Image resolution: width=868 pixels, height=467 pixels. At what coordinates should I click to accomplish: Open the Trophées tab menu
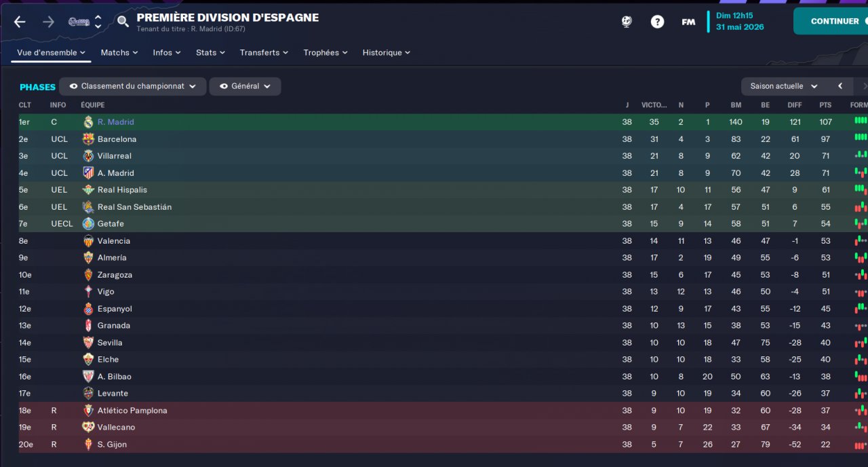(x=325, y=52)
